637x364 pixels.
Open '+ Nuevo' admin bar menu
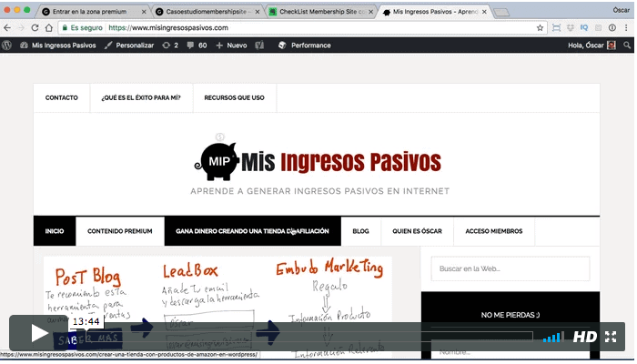coord(231,45)
